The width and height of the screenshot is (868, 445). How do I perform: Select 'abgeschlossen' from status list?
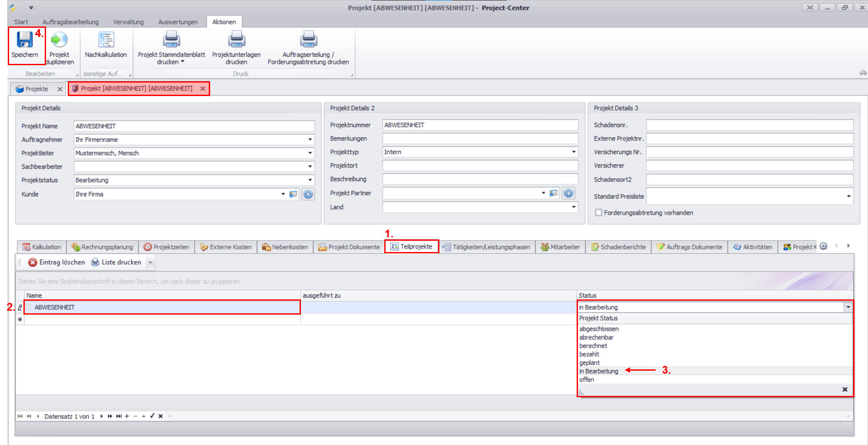coord(599,329)
